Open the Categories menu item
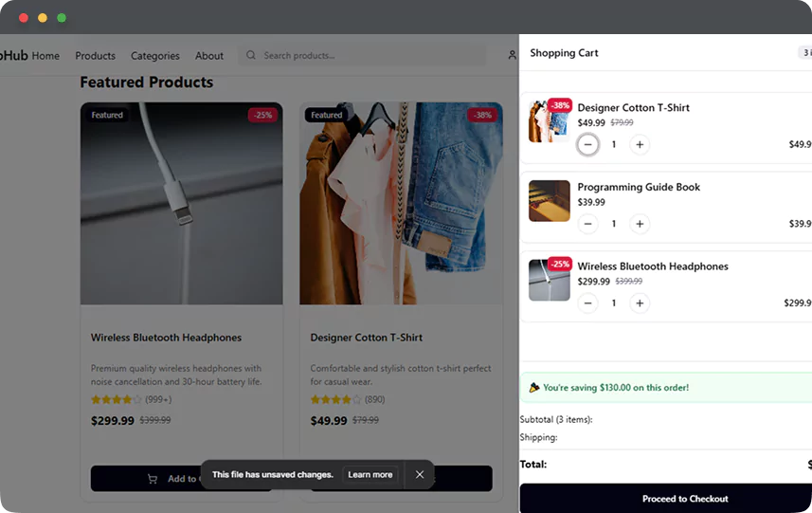Screen dimensions: 812x513 click(155, 56)
